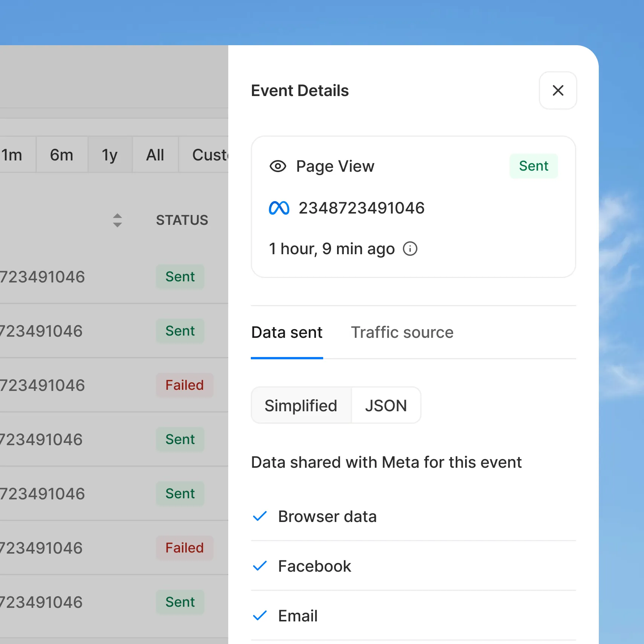Click the Meta logo icon
The image size is (644, 644).
tap(279, 208)
